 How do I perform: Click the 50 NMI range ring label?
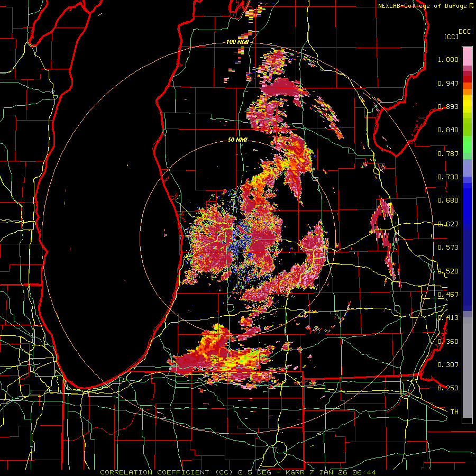coord(237,140)
